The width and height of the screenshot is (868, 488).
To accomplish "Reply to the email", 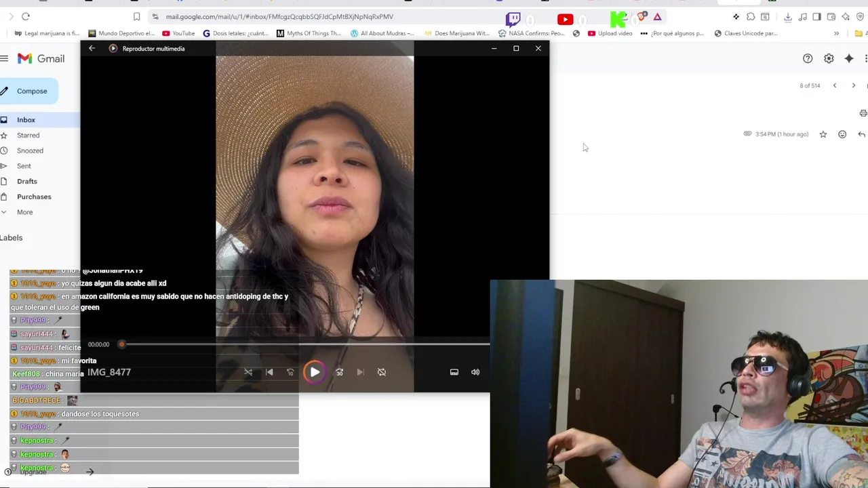I will 861,134.
